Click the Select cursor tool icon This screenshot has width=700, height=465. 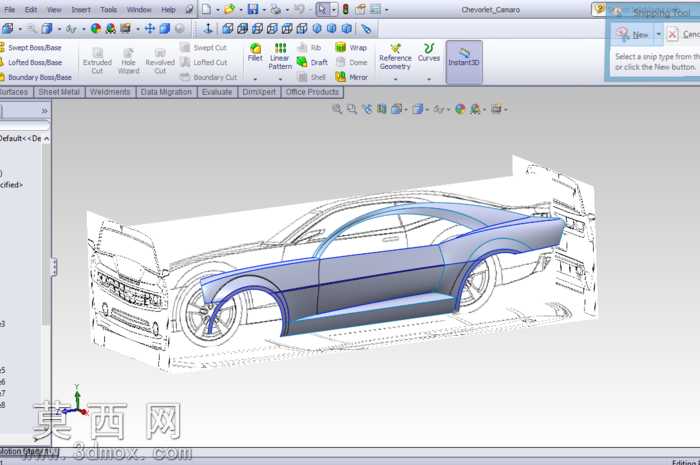323,9
